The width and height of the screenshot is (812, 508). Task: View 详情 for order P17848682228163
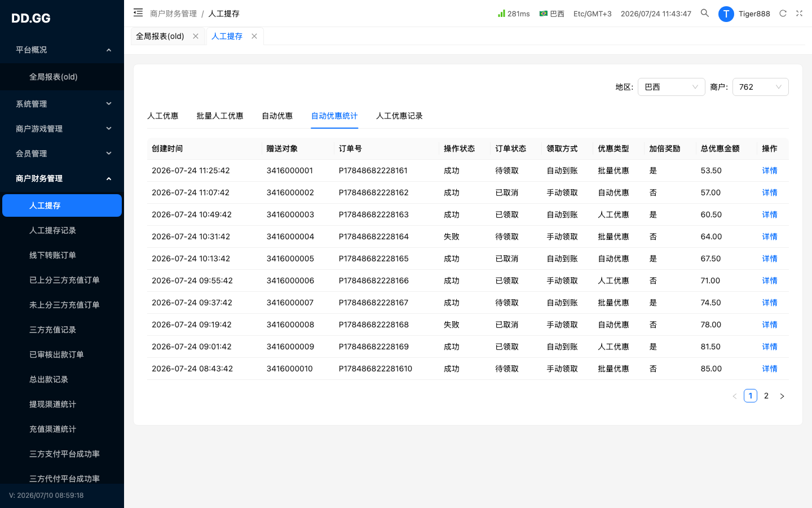point(770,214)
